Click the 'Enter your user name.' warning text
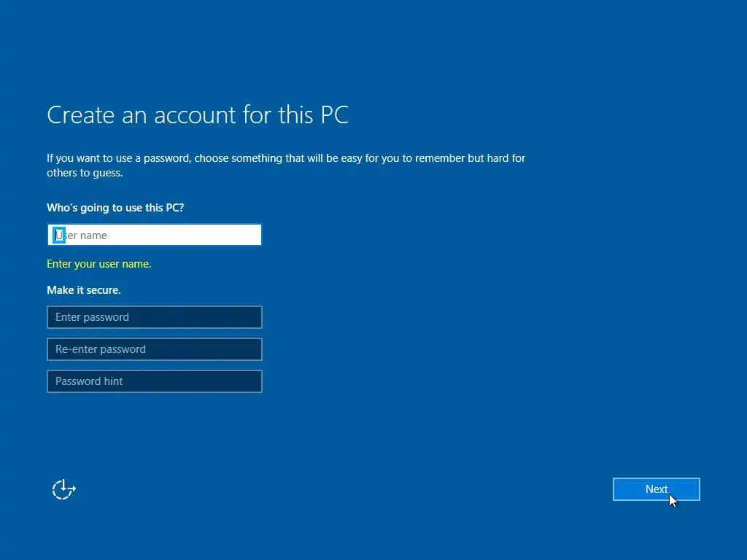The image size is (747, 560). [98, 264]
